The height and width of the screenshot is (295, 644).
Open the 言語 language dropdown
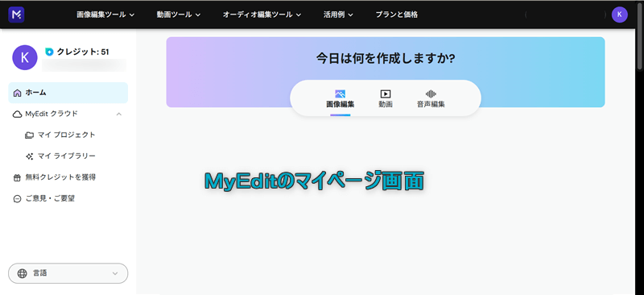[68, 273]
